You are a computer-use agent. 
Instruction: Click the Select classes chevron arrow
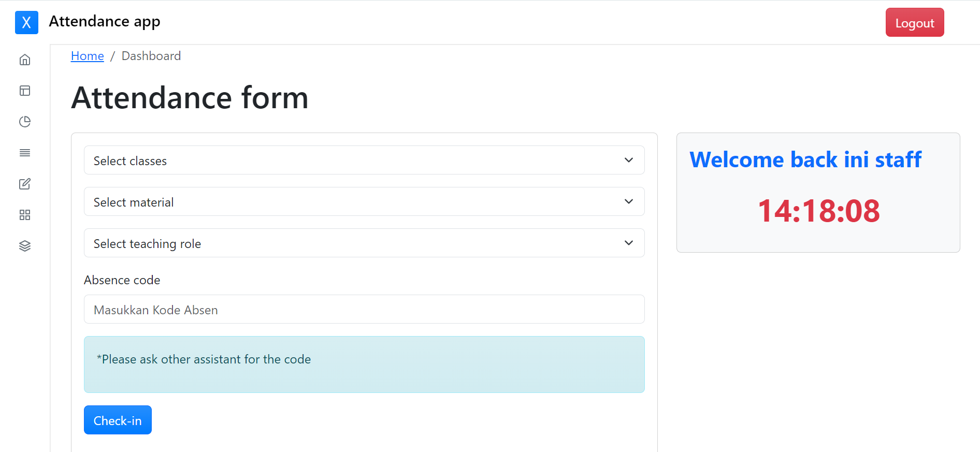point(629,160)
